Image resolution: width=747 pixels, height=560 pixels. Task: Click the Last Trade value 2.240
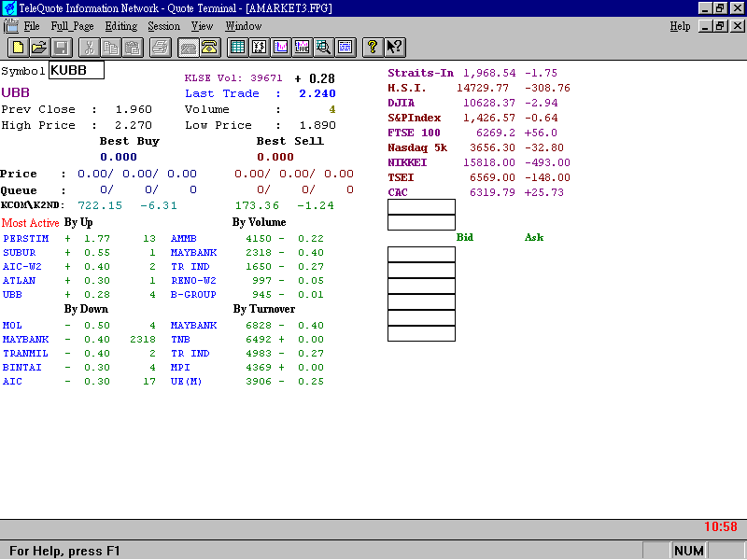pos(317,94)
